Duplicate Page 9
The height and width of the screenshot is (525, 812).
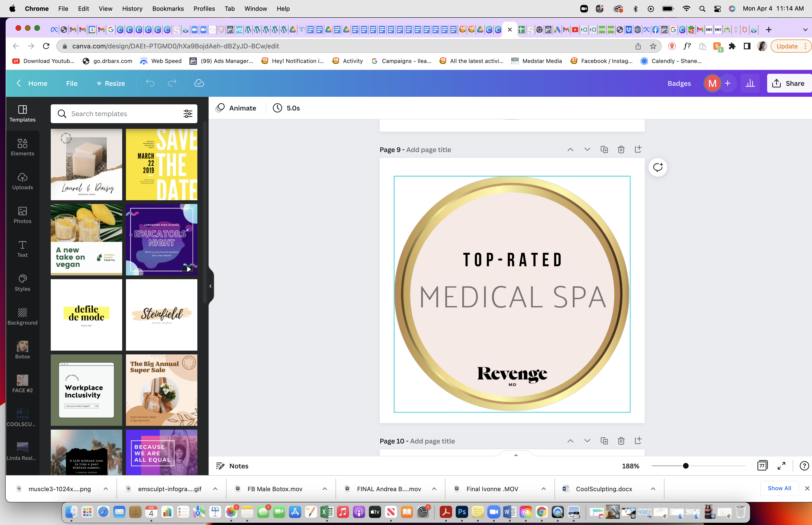604,149
